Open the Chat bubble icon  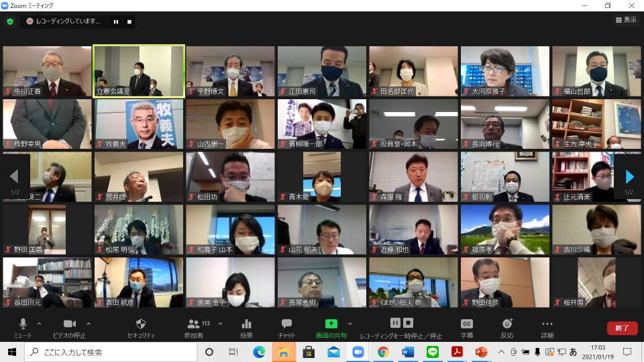(286, 324)
